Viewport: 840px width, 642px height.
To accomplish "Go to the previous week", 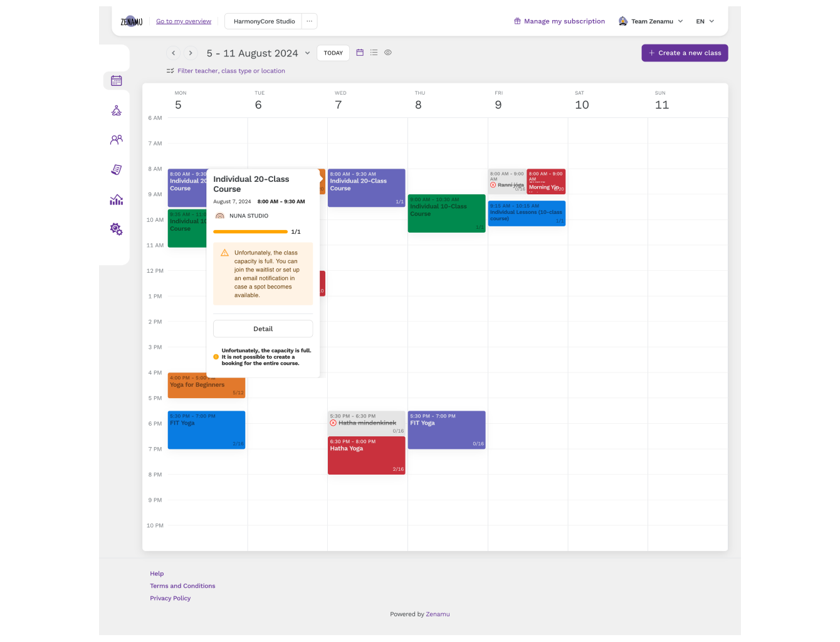I will [x=174, y=53].
